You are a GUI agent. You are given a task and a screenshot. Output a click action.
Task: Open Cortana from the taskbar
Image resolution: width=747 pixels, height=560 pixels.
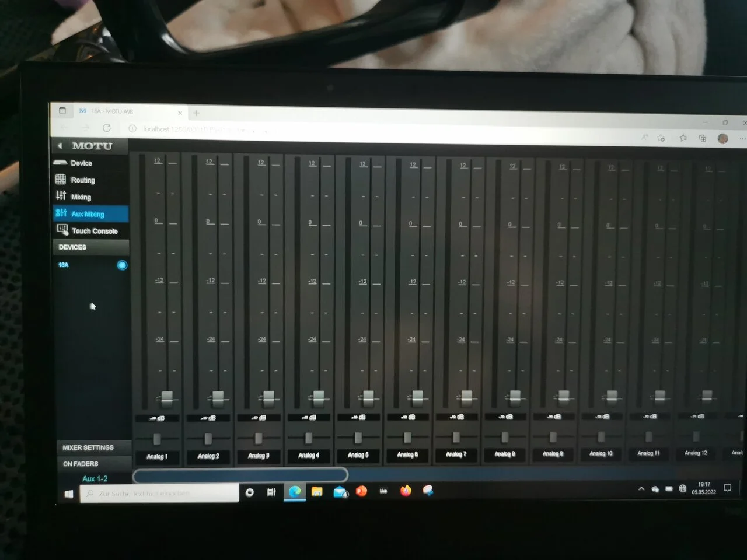tap(250, 492)
